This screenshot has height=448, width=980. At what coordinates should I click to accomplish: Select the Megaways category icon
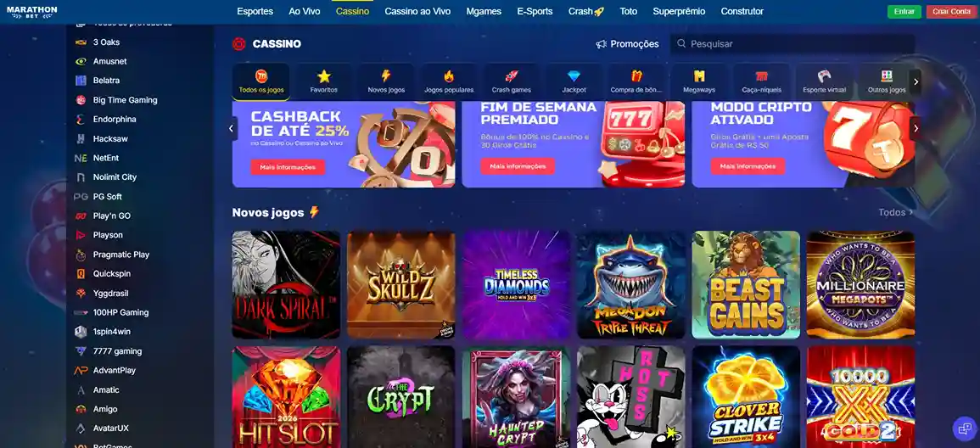coord(699,81)
